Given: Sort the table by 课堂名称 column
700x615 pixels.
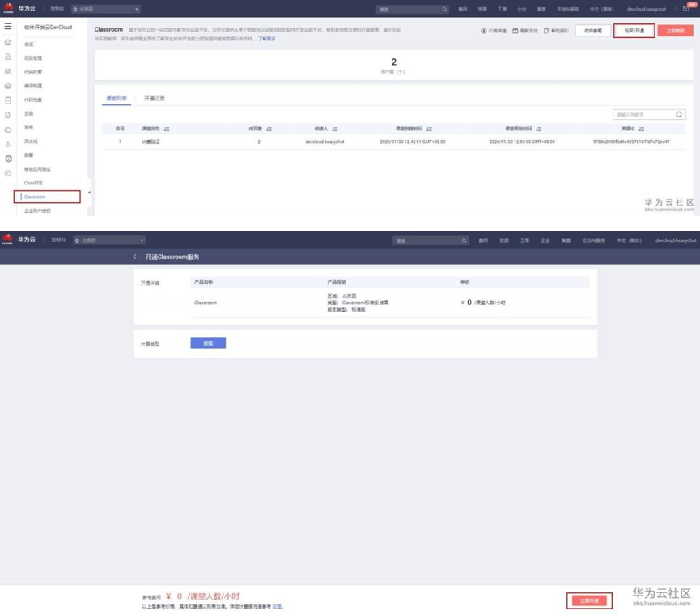Looking at the screenshot, I should pyautogui.click(x=167, y=129).
